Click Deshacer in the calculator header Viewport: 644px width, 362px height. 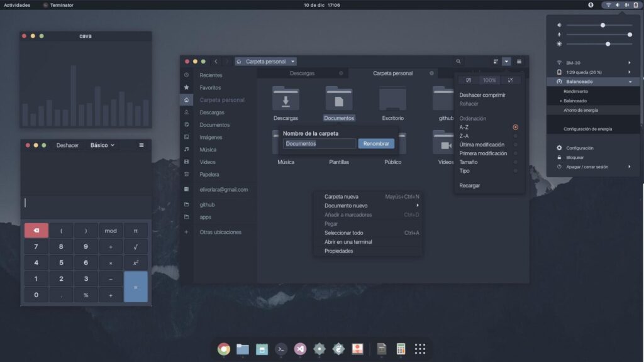click(x=67, y=145)
